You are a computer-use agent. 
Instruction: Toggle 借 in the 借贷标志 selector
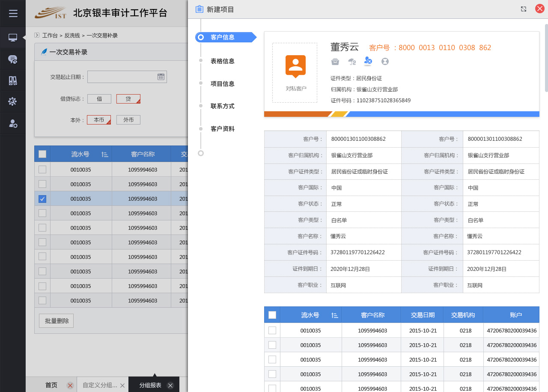99,99
